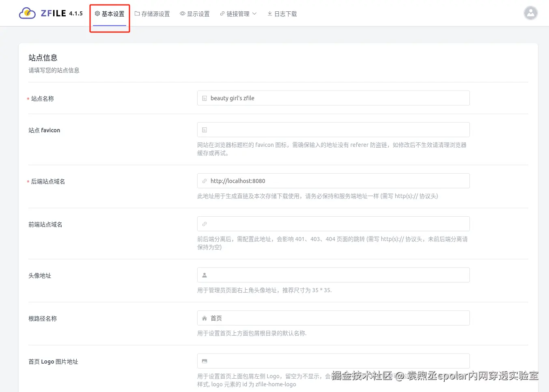Click the 请填写您的站点信息 subtitle
This screenshot has width=549, height=392.
click(54, 70)
